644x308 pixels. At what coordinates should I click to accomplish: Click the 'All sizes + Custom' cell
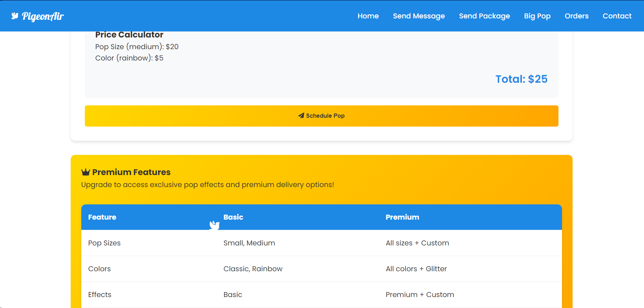coord(417,243)
